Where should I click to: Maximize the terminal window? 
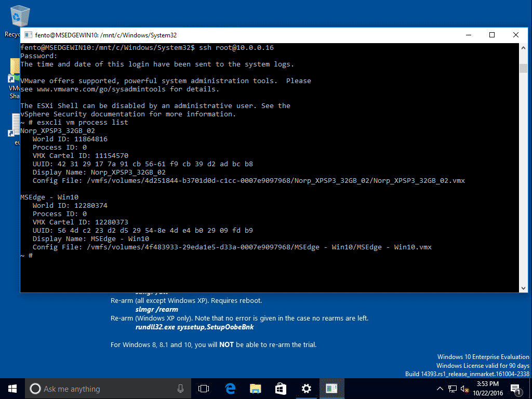pos(492,35)
